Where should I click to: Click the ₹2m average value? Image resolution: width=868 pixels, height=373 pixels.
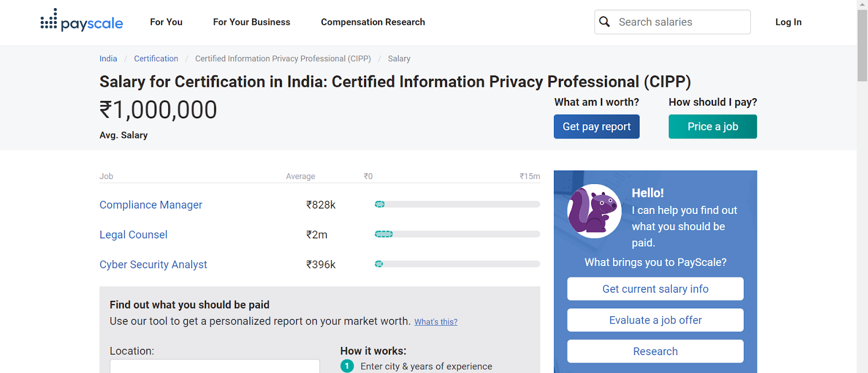(x=317, y=235)
